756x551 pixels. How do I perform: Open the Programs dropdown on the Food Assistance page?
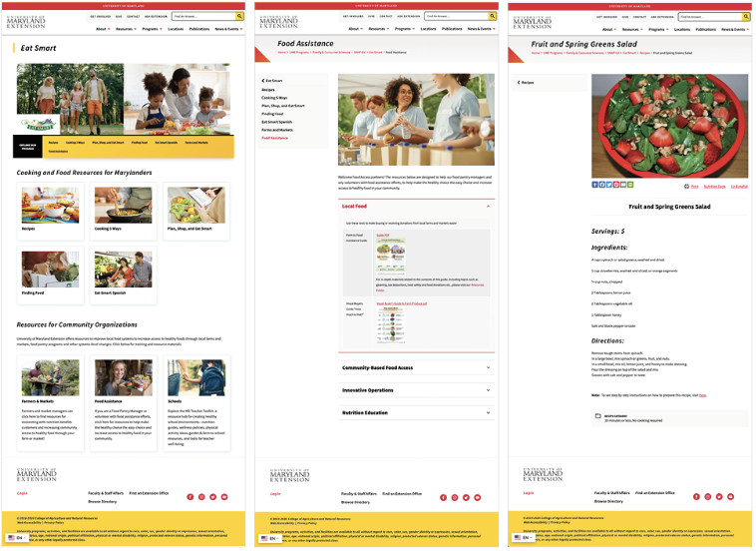[x=406, y=29]
